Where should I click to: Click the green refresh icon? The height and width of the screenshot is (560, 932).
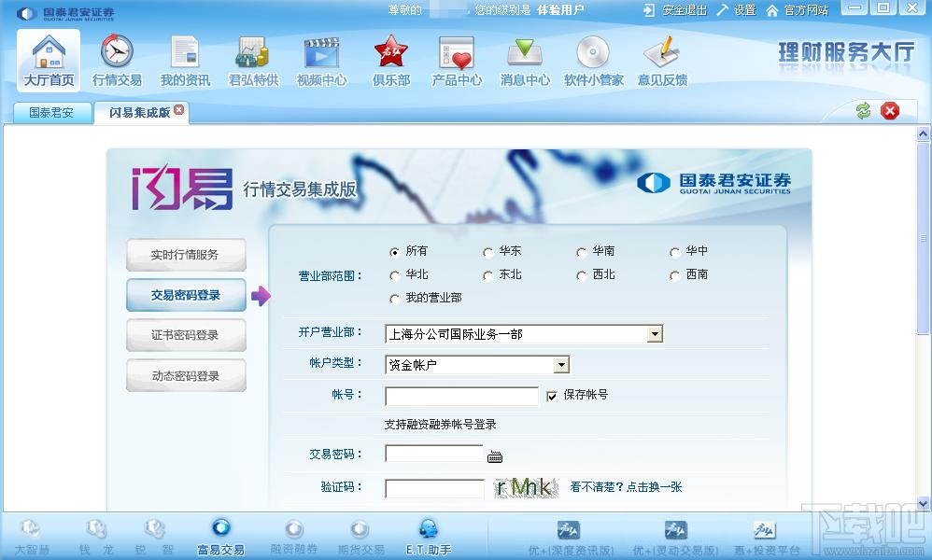863,110
